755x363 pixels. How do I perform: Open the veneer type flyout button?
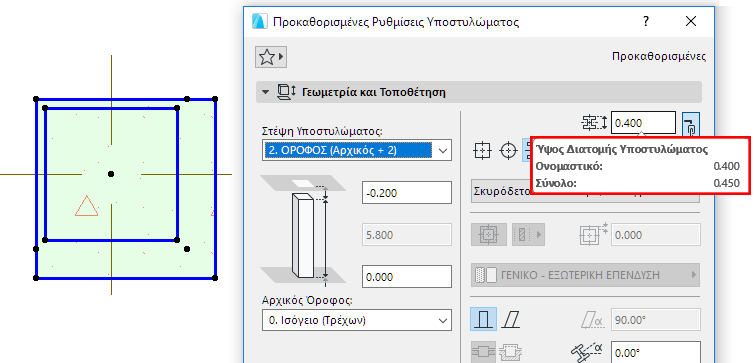coord(528,235)
